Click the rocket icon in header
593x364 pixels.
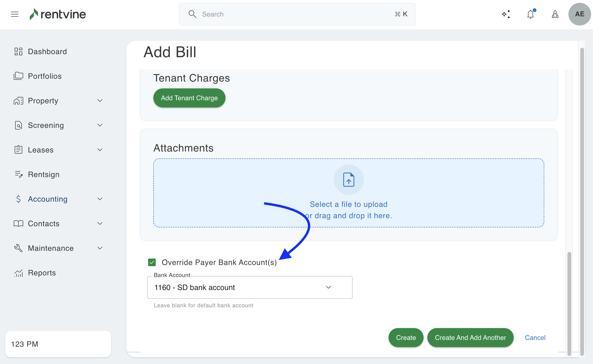tap(555, 14)
